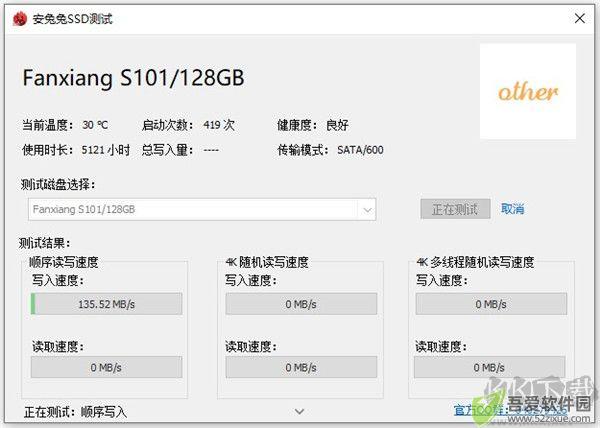600x428 pixels.
Task: Close the 安兔兔SSD测试 window
Action: [x=580, y=18]
